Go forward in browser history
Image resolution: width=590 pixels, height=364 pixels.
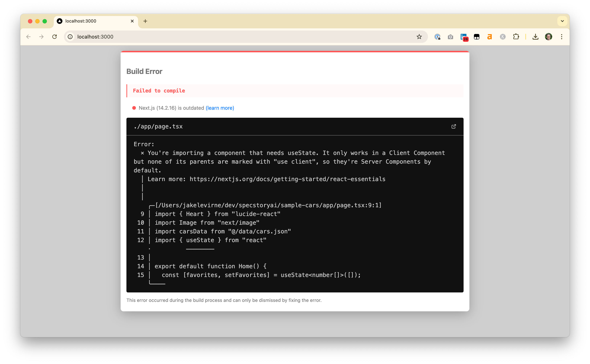[41, 37]
